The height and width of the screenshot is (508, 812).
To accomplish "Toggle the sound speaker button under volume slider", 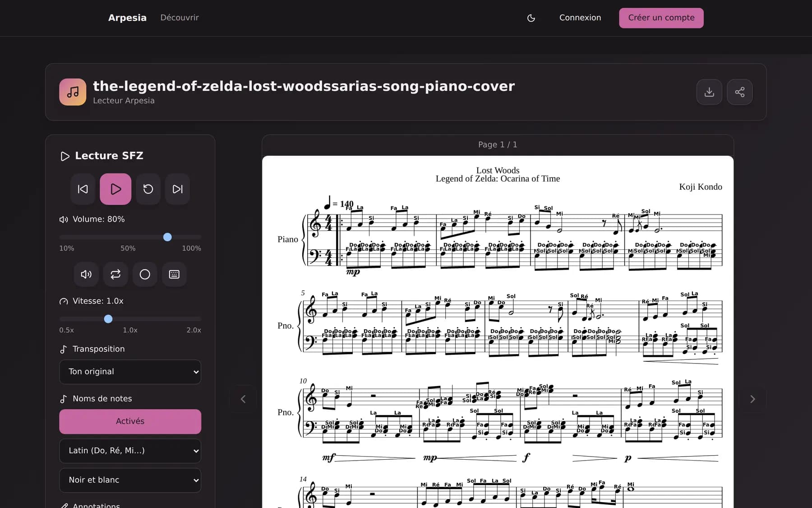I will 86,274.
